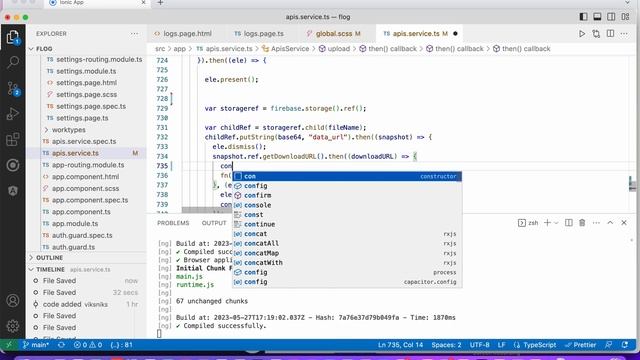Click the main branch in status bar
This screenshot has height=360, width=640.
click(x=36, y=345)
